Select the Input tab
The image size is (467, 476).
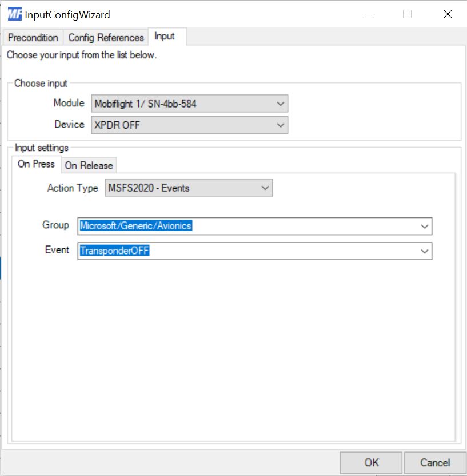tap(165, 37)
